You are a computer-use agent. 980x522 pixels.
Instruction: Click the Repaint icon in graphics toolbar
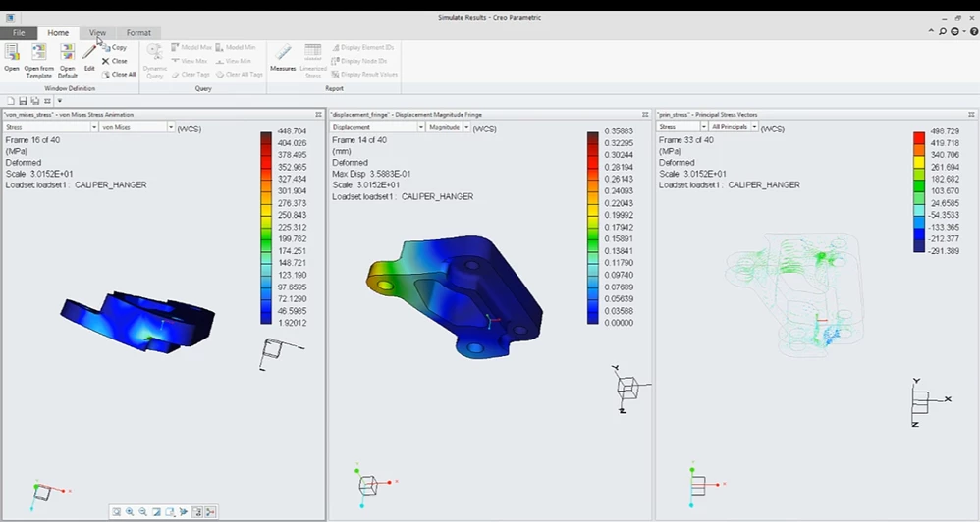click(x=156, y=512)
